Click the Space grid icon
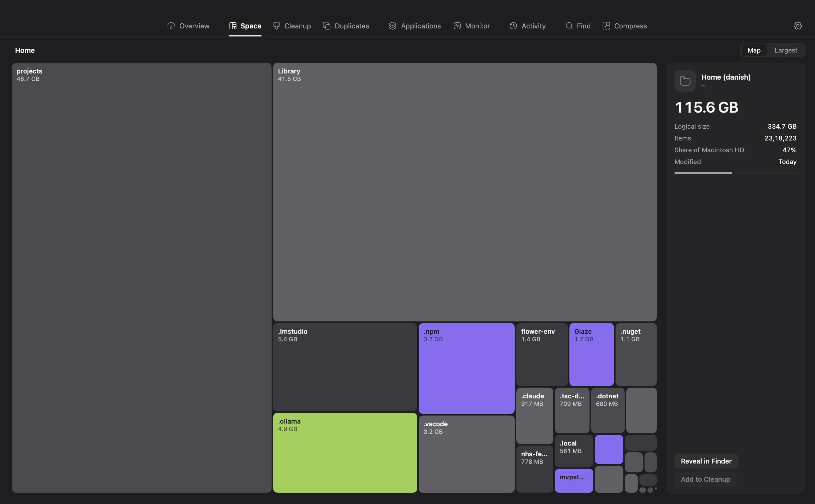Image resolution: width=815 pixels, height=504 pixels. click(233, 26)
